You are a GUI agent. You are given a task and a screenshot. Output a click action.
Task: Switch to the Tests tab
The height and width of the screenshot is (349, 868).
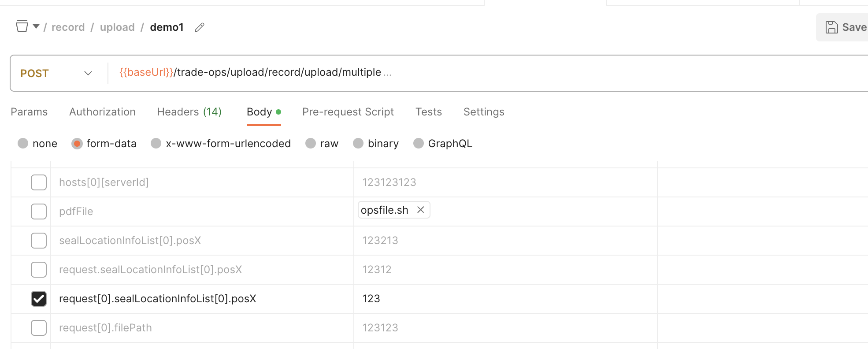click(x=428, y=112)
